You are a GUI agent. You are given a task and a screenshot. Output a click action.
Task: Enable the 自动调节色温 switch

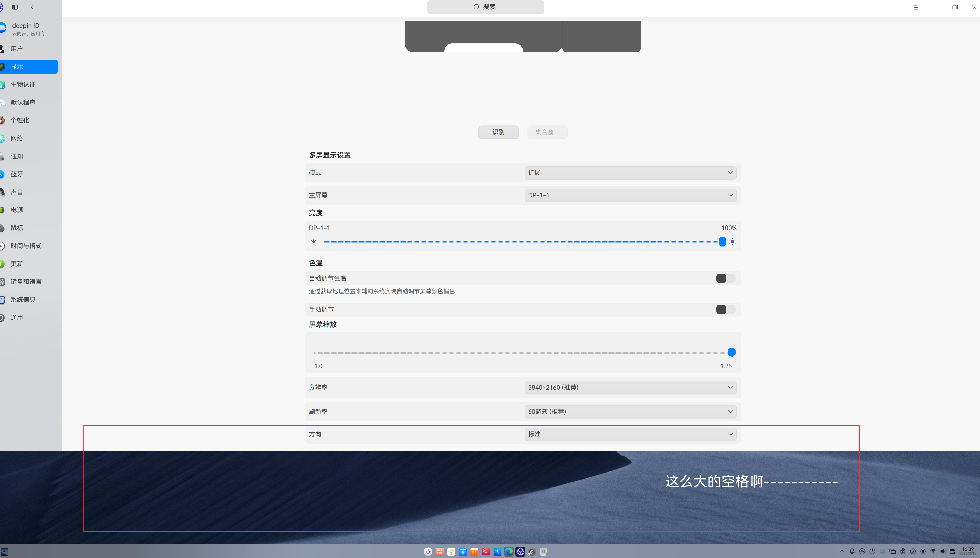tap(726, 278)
